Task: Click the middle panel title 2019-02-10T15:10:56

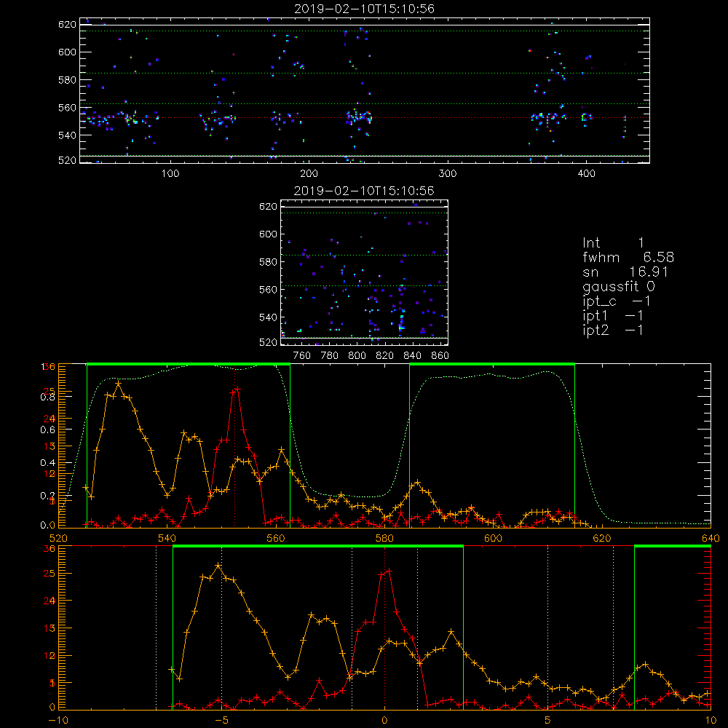Action: coord(364,191)
